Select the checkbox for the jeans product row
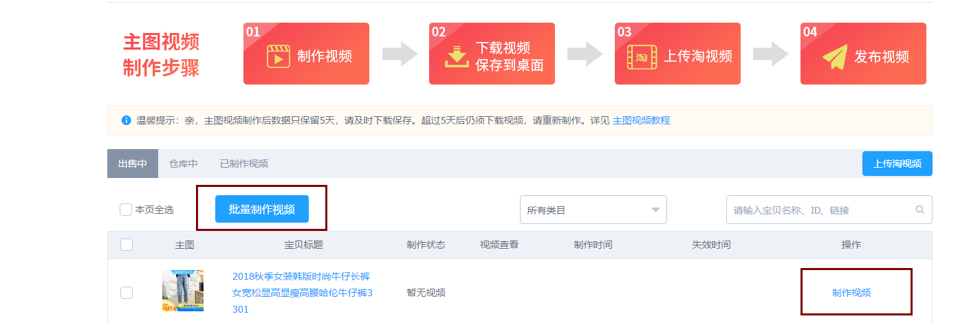 (127, 293)
